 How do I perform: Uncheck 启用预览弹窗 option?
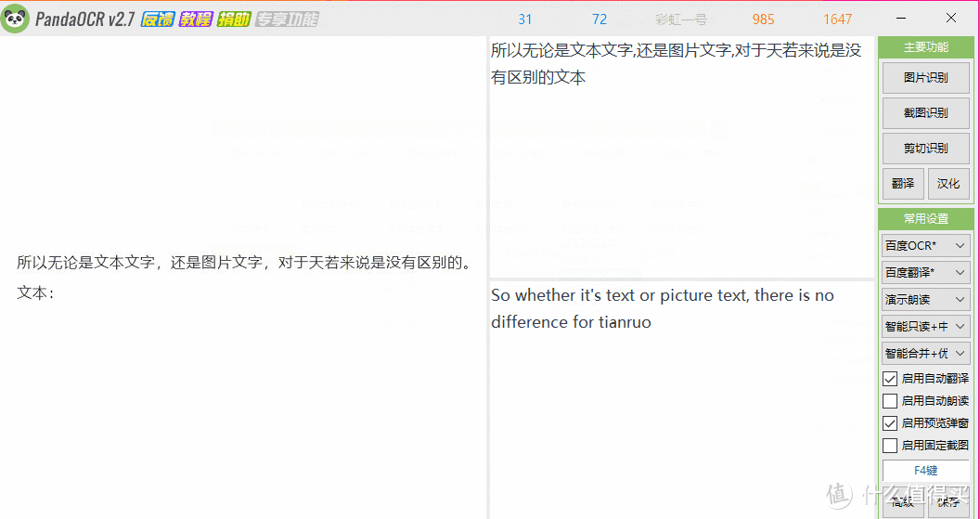tap(889, 423)
